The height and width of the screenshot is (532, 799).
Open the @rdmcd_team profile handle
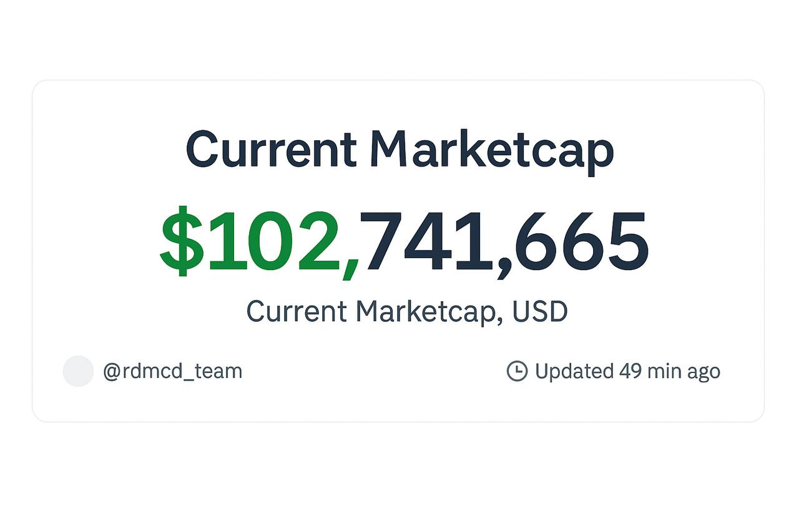pyautogui.click(x=172, y=372)
